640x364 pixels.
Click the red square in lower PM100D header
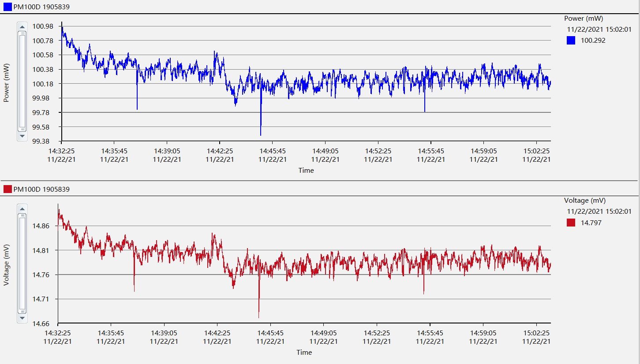[x=7, y=189]
